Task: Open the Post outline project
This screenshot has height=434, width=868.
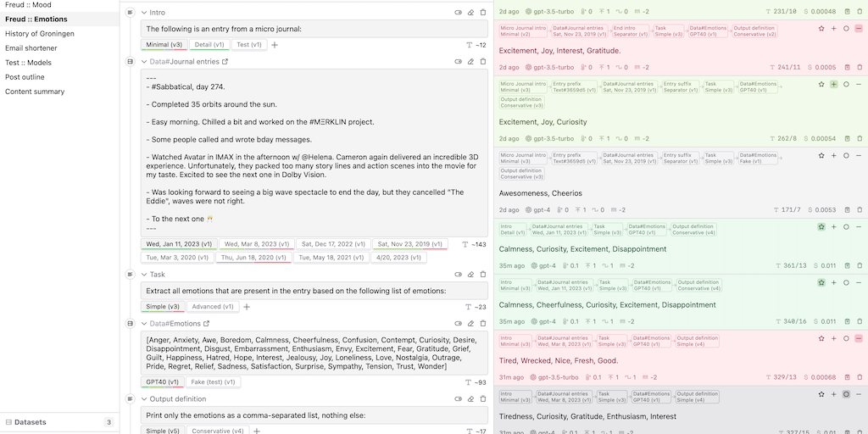Action: tap(59, 77)
